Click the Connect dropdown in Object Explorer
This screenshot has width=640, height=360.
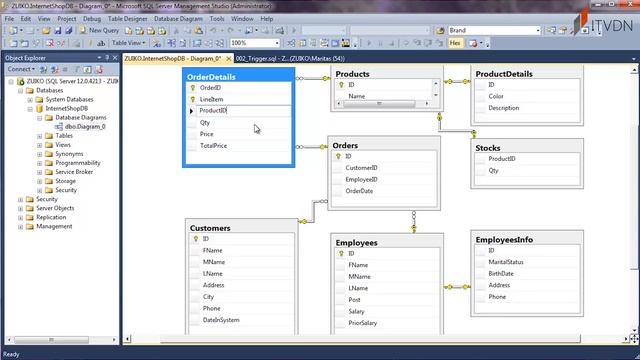(21, 69)
